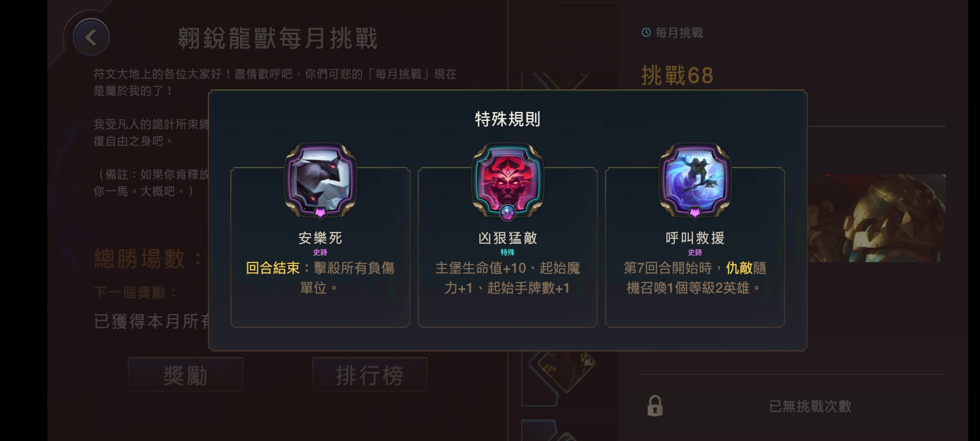Tap the 挑戰68 challenge title
Viewport: 980px width, 441px height.
677,76
